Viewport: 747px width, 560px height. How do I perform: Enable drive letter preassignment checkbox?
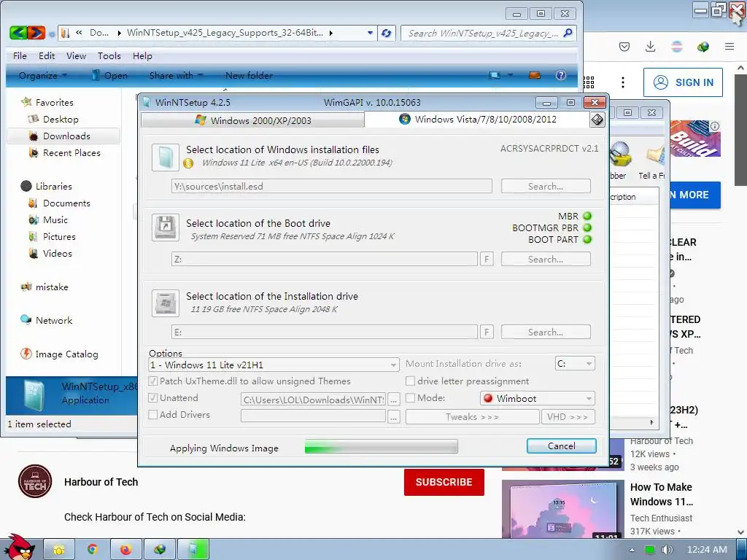pyautogui.click(x=410, y=381)
